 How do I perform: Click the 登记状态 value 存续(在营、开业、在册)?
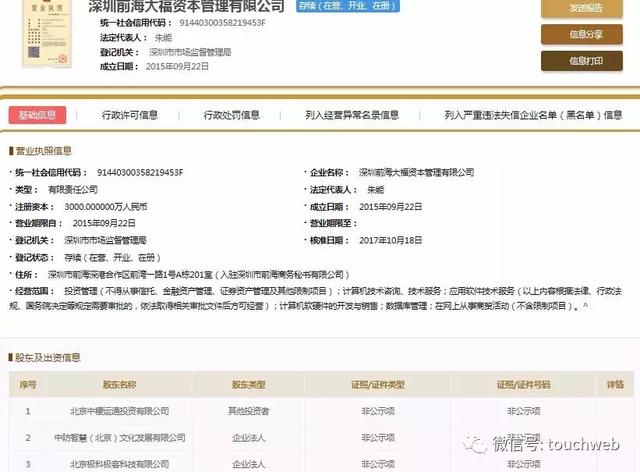[113, 258]
